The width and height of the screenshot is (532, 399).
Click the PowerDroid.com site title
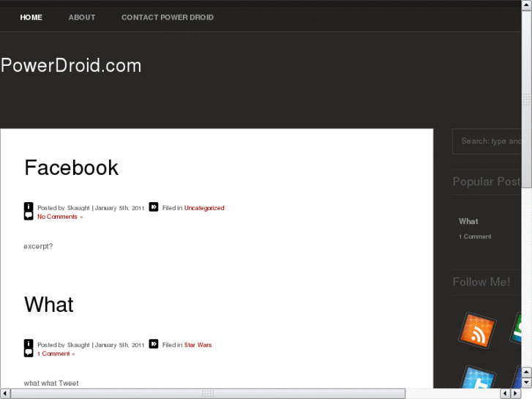[71, 65]
